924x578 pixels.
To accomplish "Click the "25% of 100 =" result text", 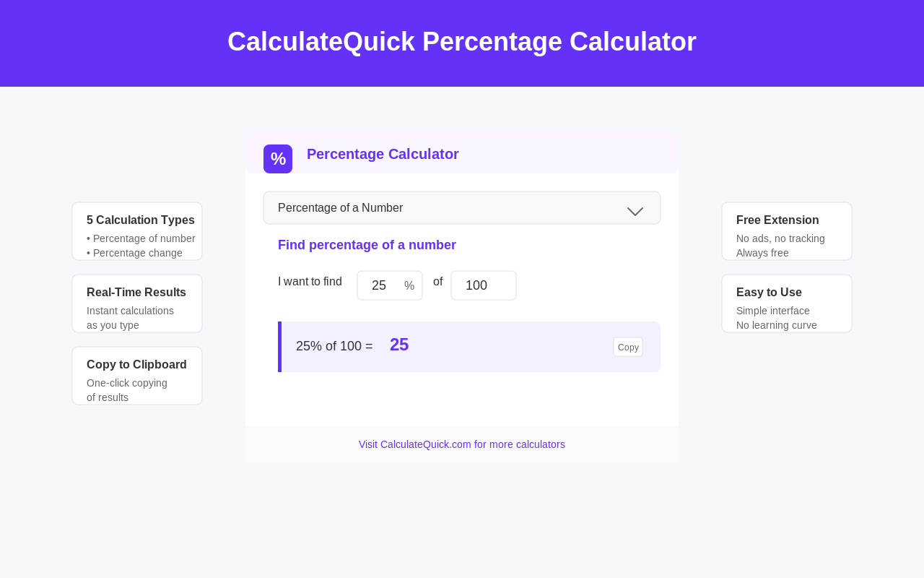I will coord(334,346).
